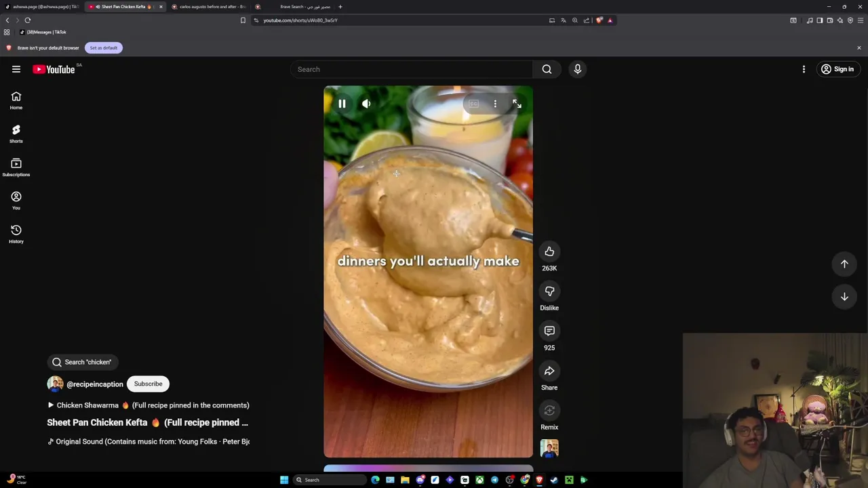Go back in browser history

point(7,20)
